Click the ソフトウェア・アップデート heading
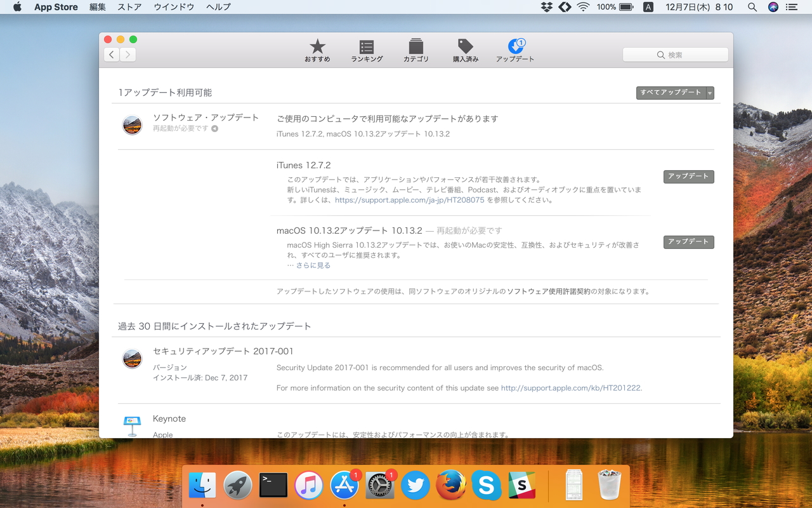Image resolution: width=812 pixels, height=508 pixels. [206, 117]
